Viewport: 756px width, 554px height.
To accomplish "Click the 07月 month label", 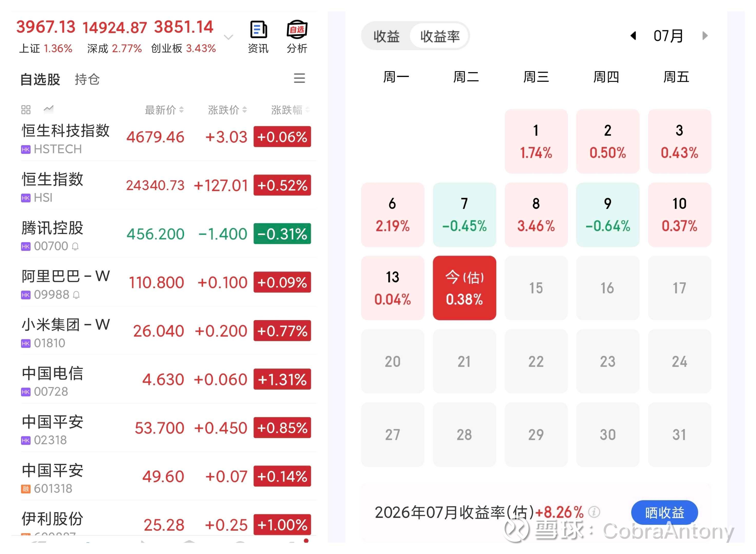I will [x=668, y=36].
